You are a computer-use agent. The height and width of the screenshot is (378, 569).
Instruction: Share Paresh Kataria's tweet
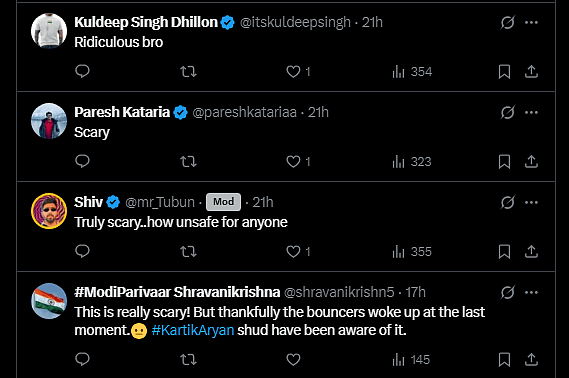tap(531, 161)
